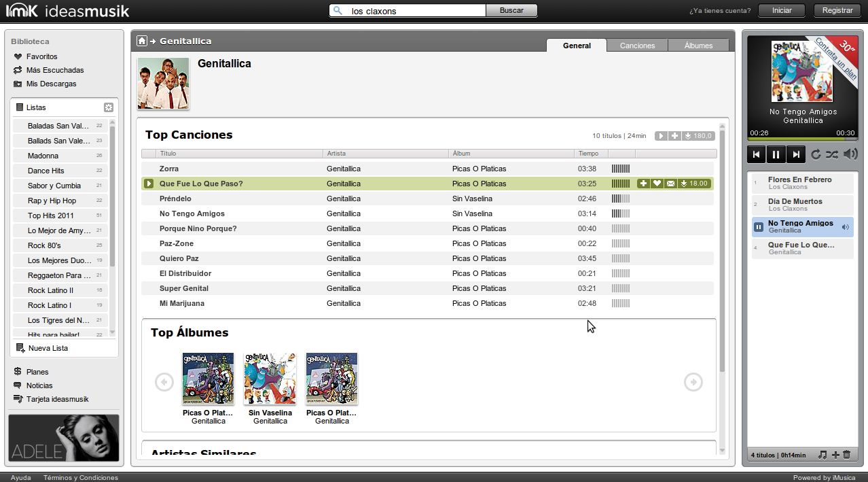This screenshot has width=868, height=482.
Task: Select the Mi Marijuana song row
Action: 428,303
